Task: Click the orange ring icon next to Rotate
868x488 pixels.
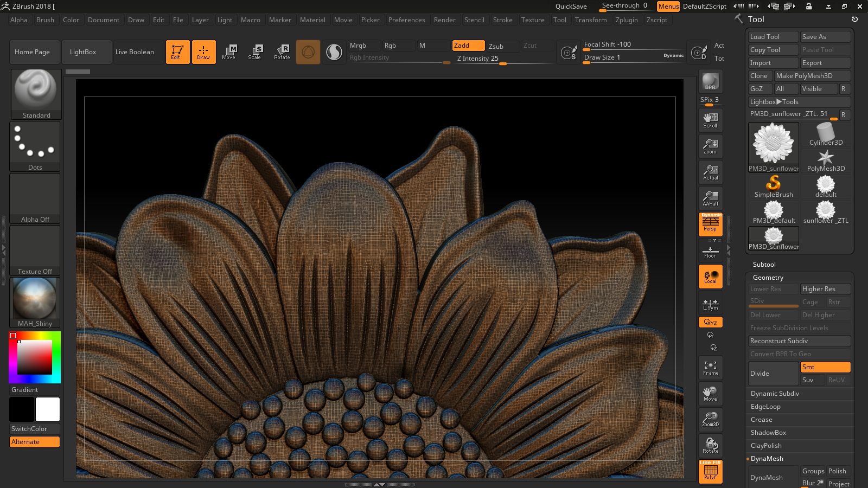Action: [308, 52]
